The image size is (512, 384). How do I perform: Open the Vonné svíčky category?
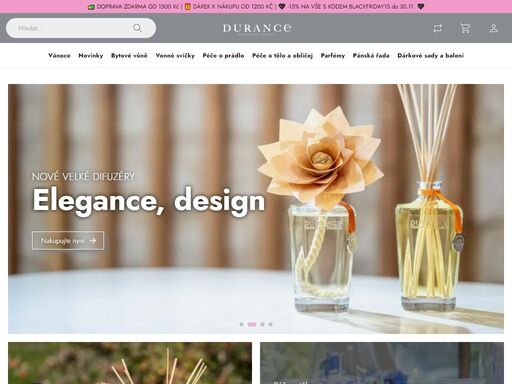(x=175, y=56)
